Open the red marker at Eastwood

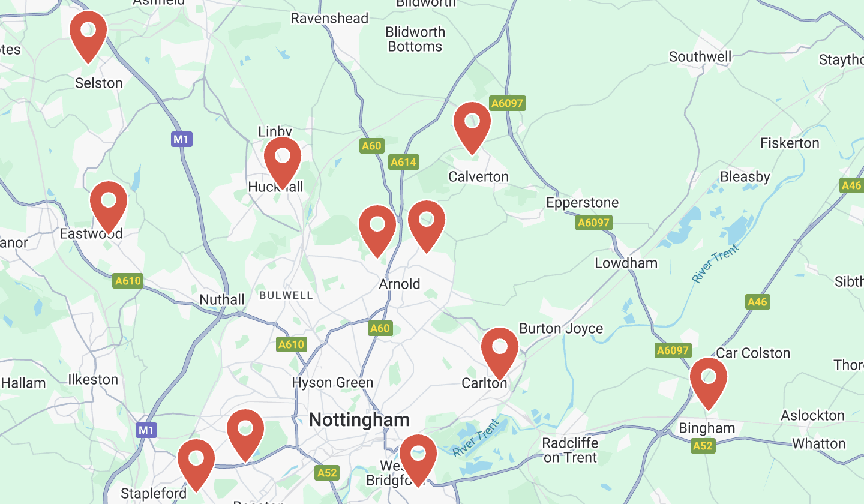109,206
